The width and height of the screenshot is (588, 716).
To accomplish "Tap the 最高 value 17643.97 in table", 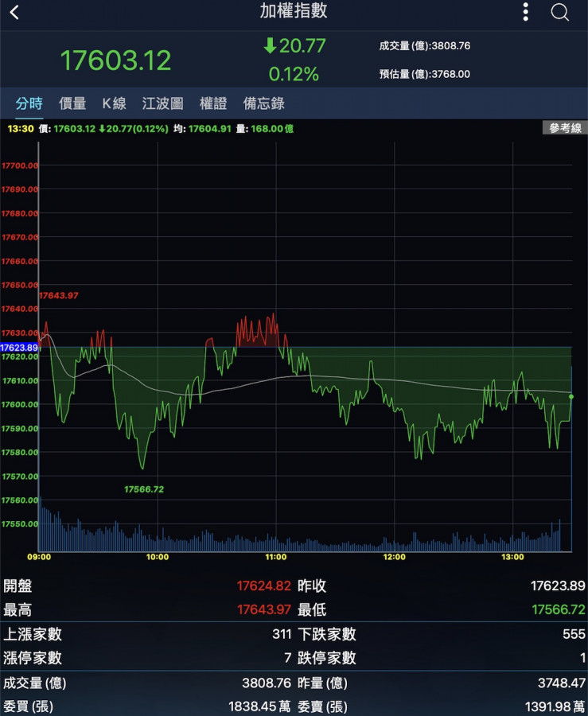I will [264, 609].
